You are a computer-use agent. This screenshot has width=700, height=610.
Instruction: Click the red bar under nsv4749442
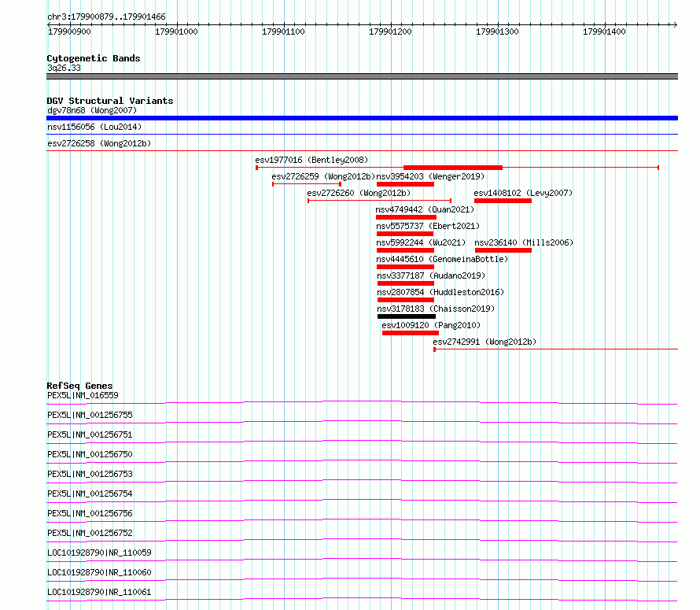click(x=407, y=217)
